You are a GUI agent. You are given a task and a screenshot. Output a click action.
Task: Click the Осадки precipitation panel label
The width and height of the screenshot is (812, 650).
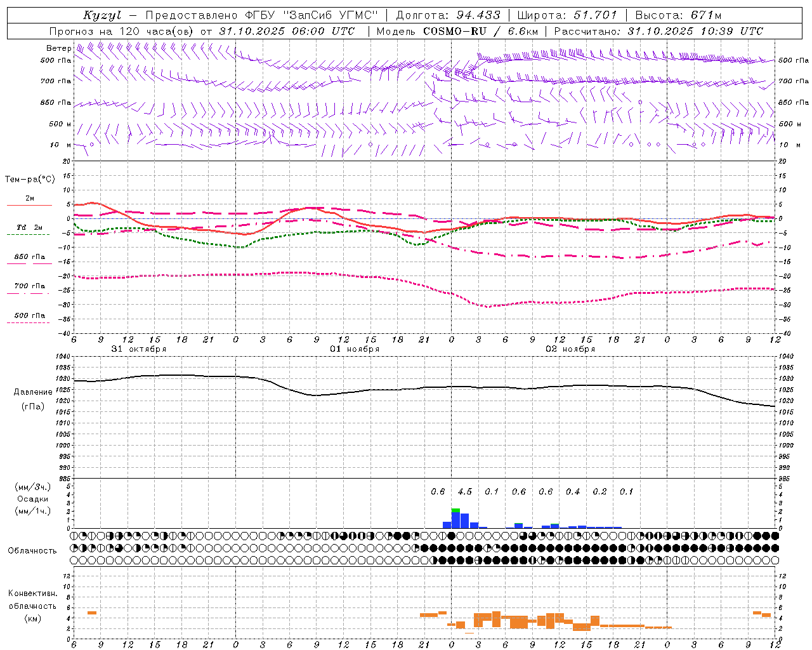tap(32, 499)
